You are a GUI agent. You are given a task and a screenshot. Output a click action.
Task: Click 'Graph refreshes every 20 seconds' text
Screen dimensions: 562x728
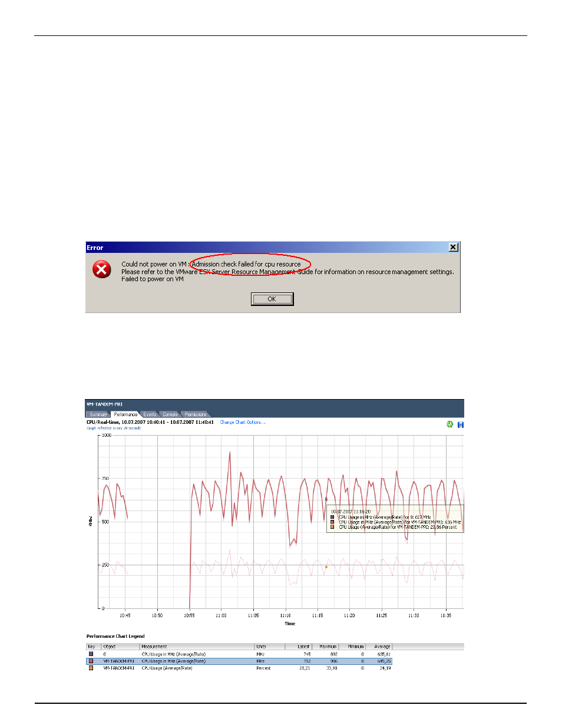coord(114,429)
